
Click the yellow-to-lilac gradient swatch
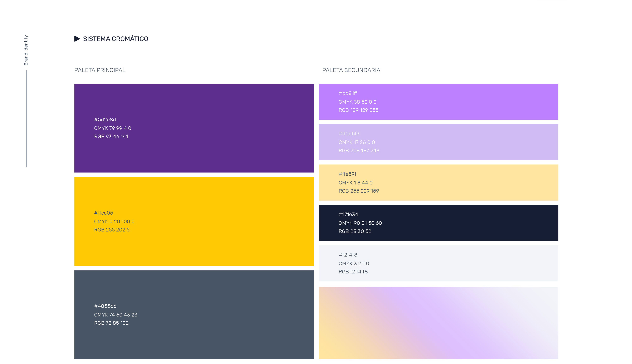pos(438,323)
